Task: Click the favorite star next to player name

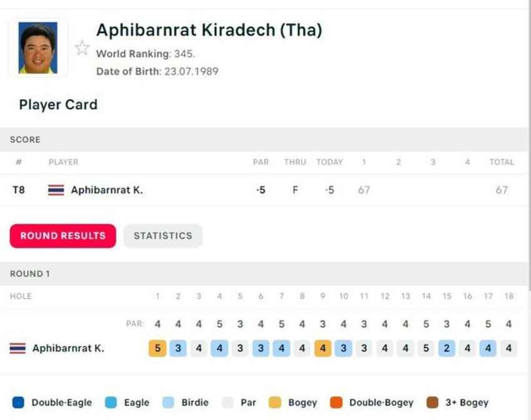Action: pos(82,48)
